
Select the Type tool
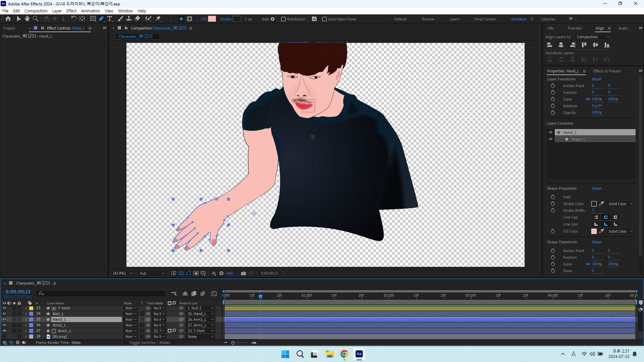pos(110,19)
